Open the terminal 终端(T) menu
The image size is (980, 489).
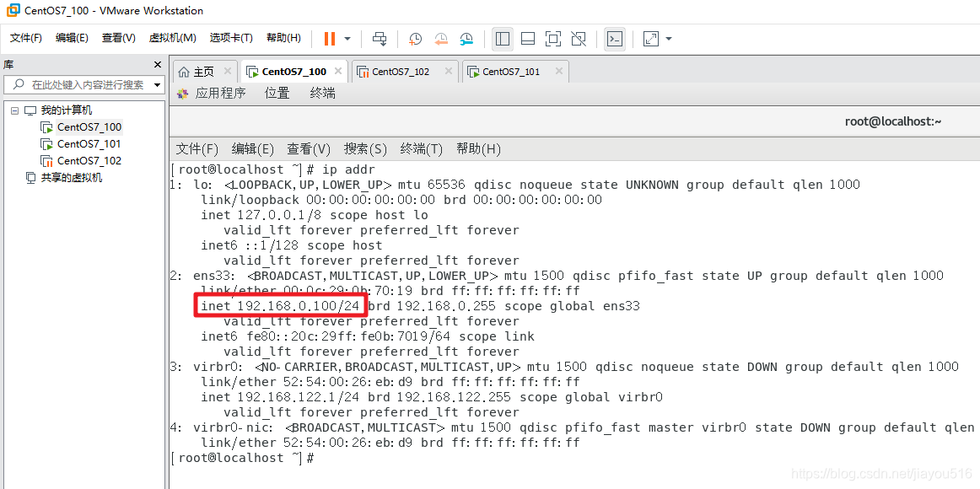(x=421, y=149)
